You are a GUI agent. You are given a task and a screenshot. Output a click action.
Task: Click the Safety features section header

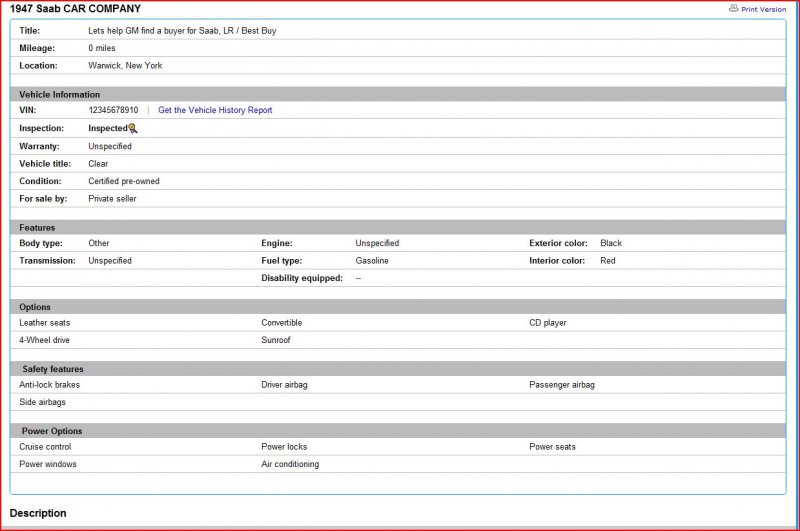398,369
